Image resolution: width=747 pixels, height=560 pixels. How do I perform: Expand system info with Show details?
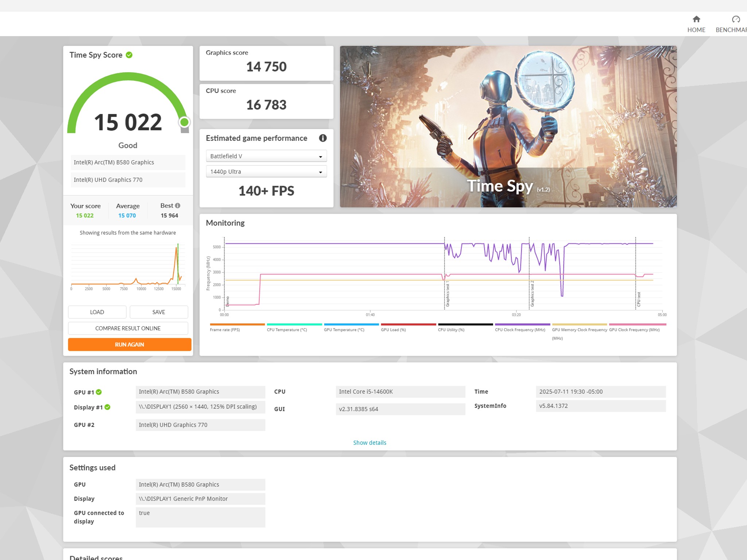[369, 443]
